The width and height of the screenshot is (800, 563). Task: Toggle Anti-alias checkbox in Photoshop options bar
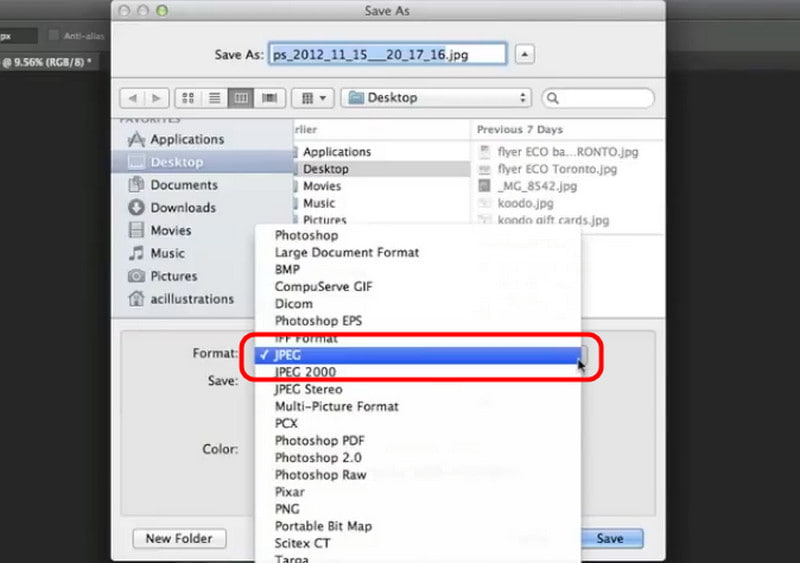click(53, 36)
